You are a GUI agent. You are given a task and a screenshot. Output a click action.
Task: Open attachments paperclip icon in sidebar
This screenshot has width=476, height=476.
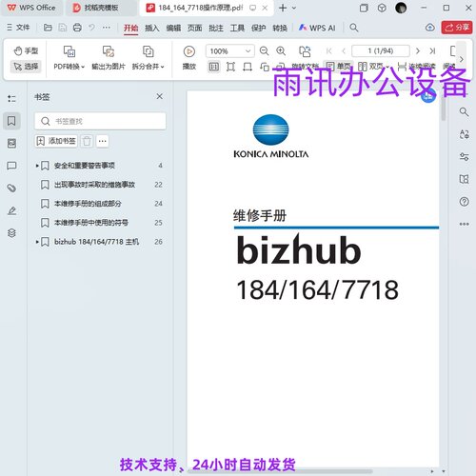pyautogui.click(x=11, y=188)
